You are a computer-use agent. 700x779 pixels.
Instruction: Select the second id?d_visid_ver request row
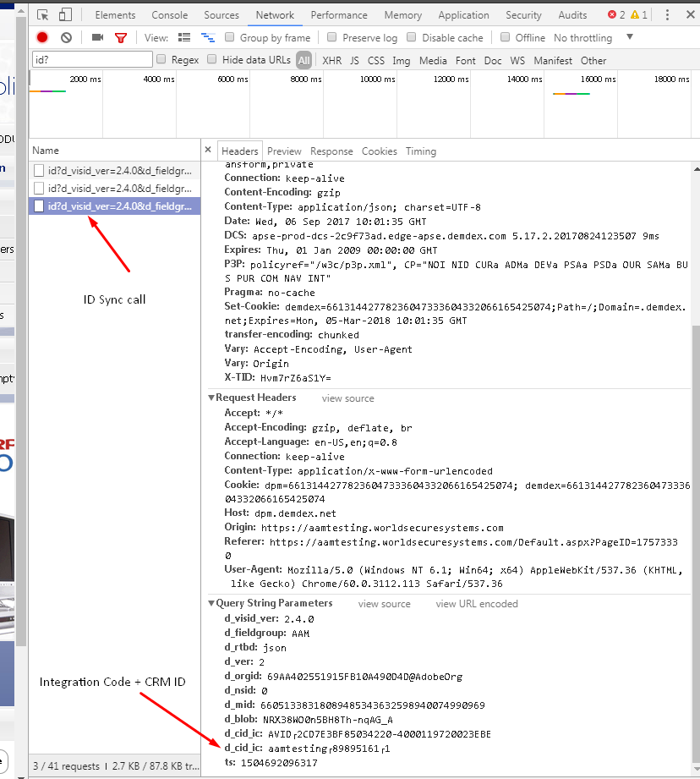click(x=115, y=189)
